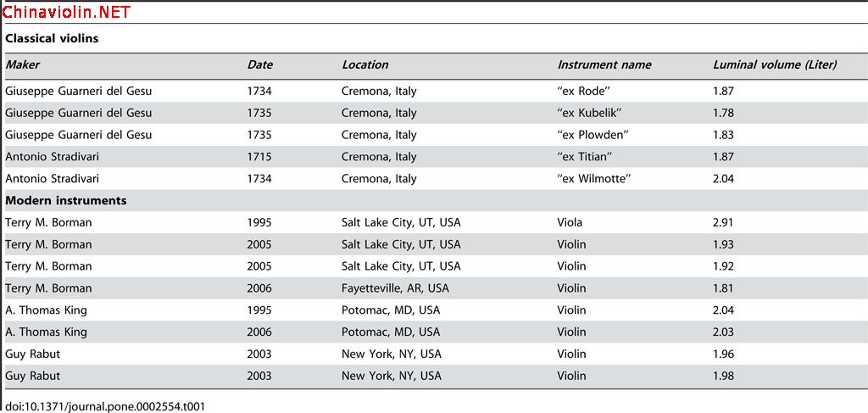
Task: Click the 1.98 volume in last row
Action: coord(724,376)
